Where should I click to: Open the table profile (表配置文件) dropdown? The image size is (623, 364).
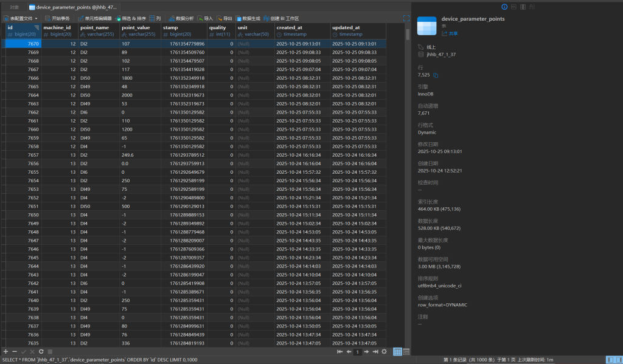point(21,19)
